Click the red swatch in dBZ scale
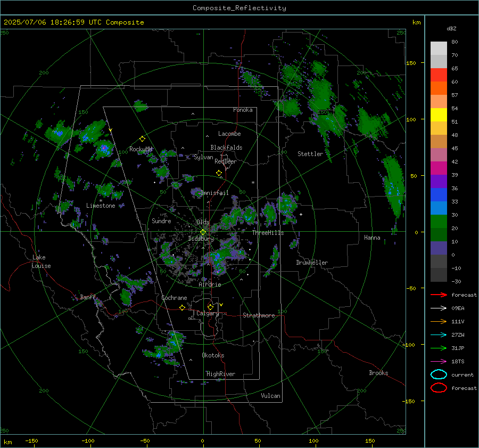Image resolution: width=479 pixels, height=448 pixels. [439, 75]
